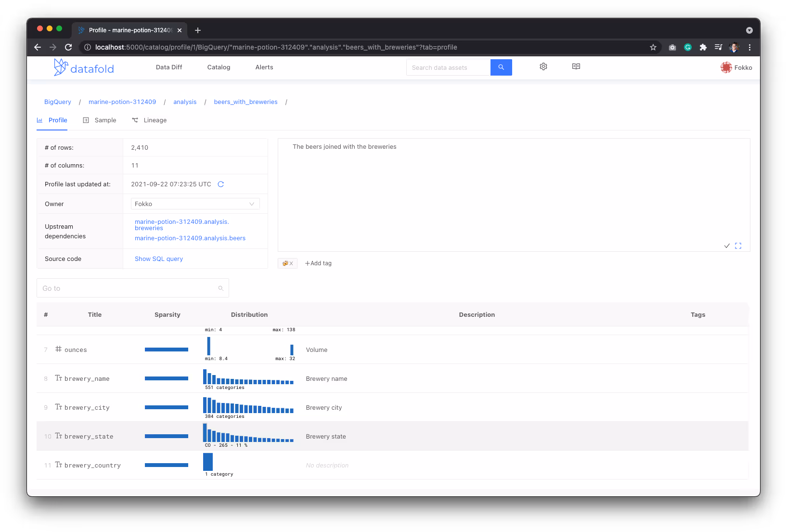787x532 pixels.
Task: Click the table description text area
Action: pos(514,195)
